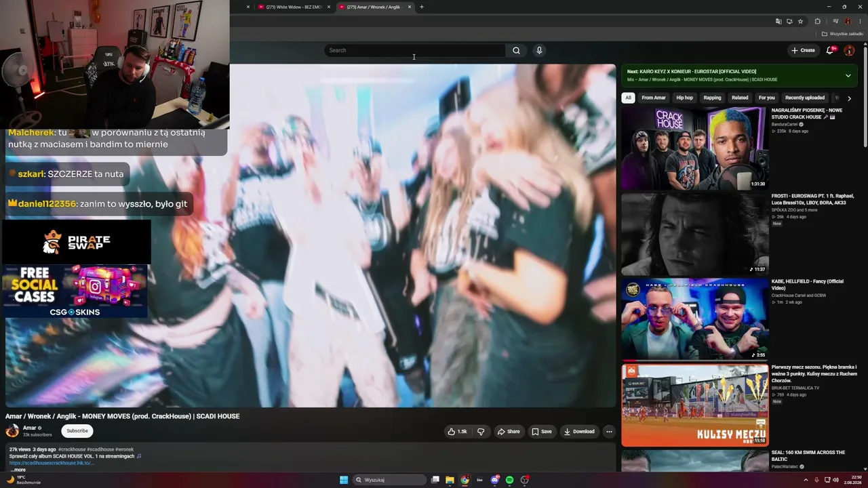Open the FROSTI - EUROSWAG video thumbnail
This screenshot has height=488, width=868.
(694, 234)
